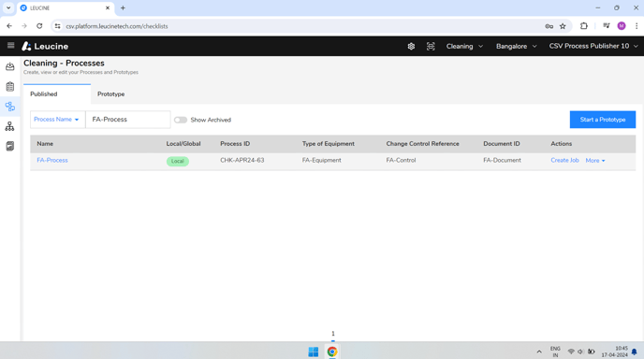Click the Local/Global column header
This screenshot has height=359, width=644.
pyautogui.click(x=183, y=144)
